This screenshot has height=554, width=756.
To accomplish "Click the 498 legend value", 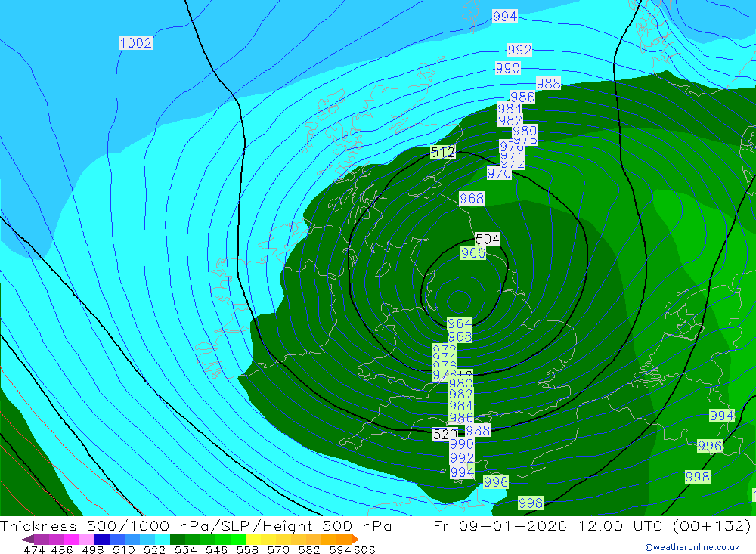I will tap(92, 550).
